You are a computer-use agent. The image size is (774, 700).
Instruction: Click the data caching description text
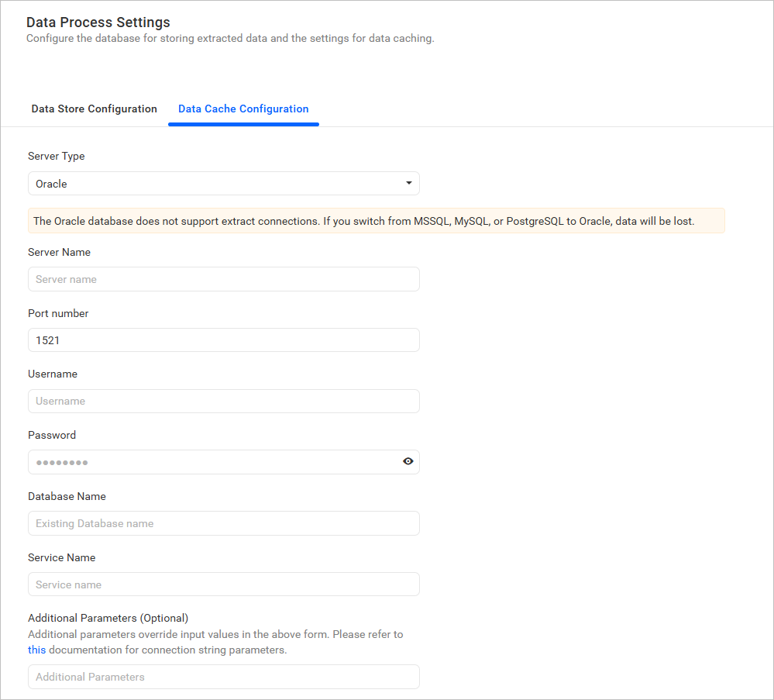[x=230, y=38]
